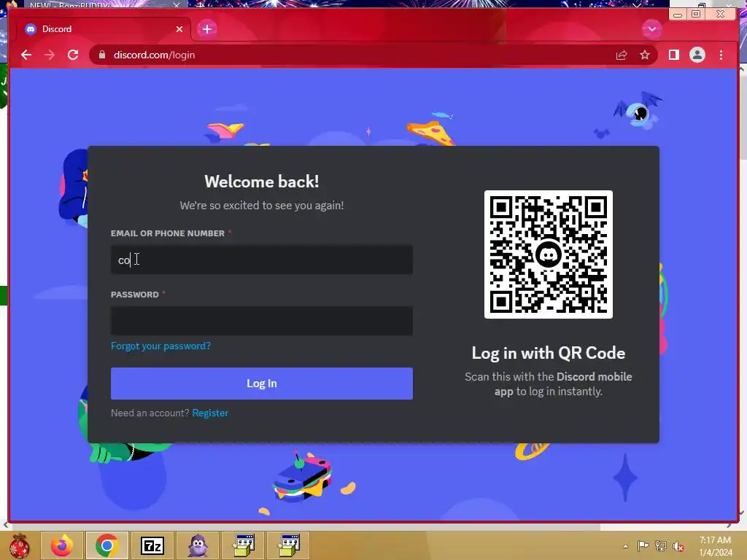The height and width of the screenshot is (560, 747).
Task: Click the muted volume tray icon
Action: tap(678, 546)
